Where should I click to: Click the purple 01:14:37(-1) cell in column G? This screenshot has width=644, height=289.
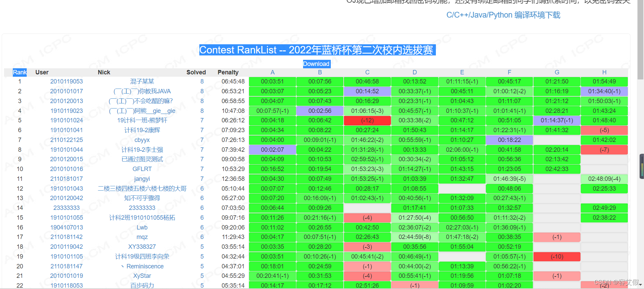(x=557, y=120)
